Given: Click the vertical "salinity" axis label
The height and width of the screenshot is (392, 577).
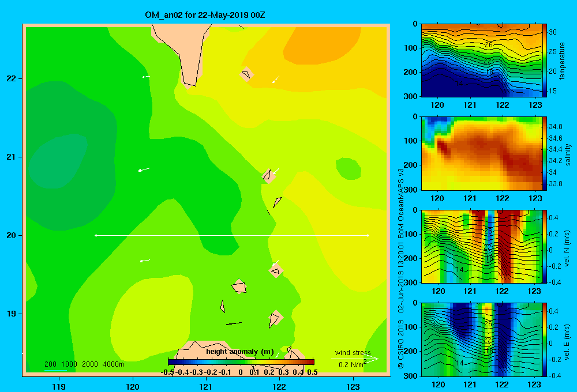Looking at the screenshot, I should 568,154.
